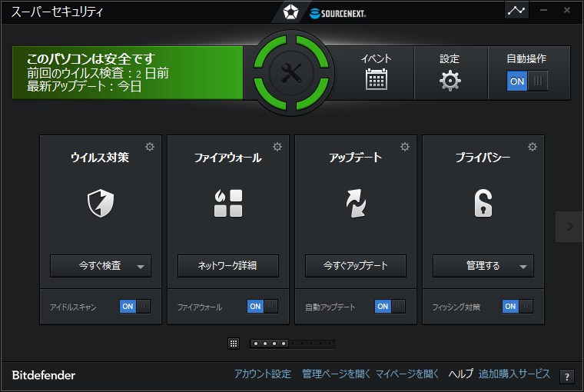Open マイページを開く link
This screenshot has height=392, width=584.
coord(406,374)
